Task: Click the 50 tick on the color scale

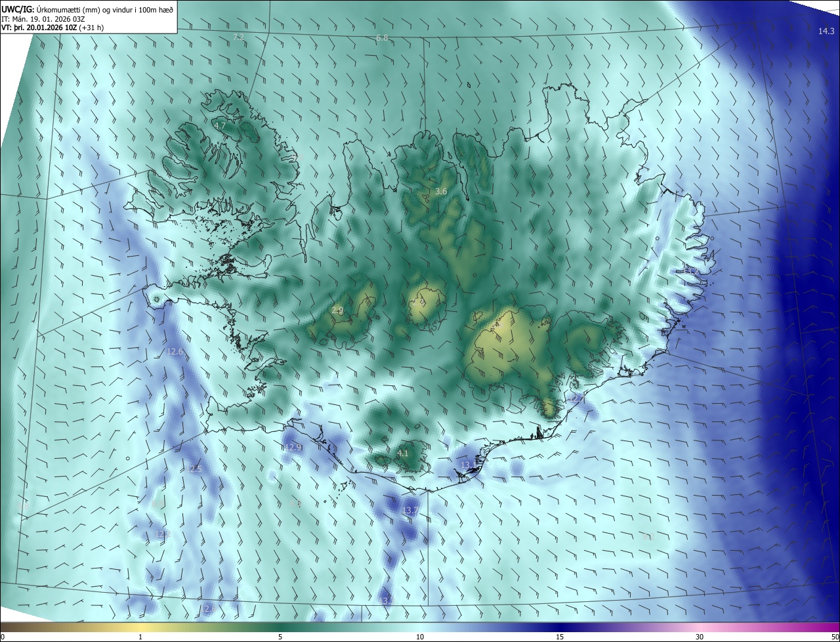Action: tap(835, 637)
